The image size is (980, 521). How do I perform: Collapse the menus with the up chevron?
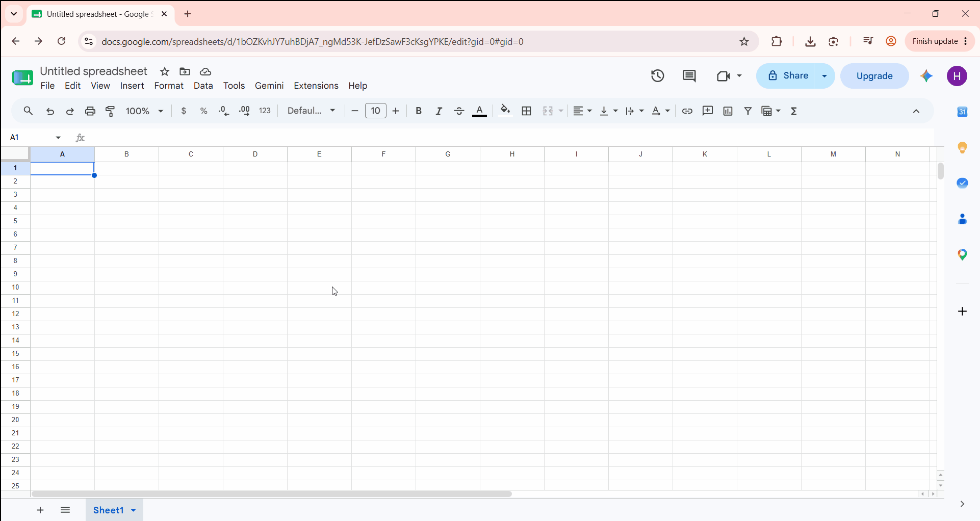point(916,111)
